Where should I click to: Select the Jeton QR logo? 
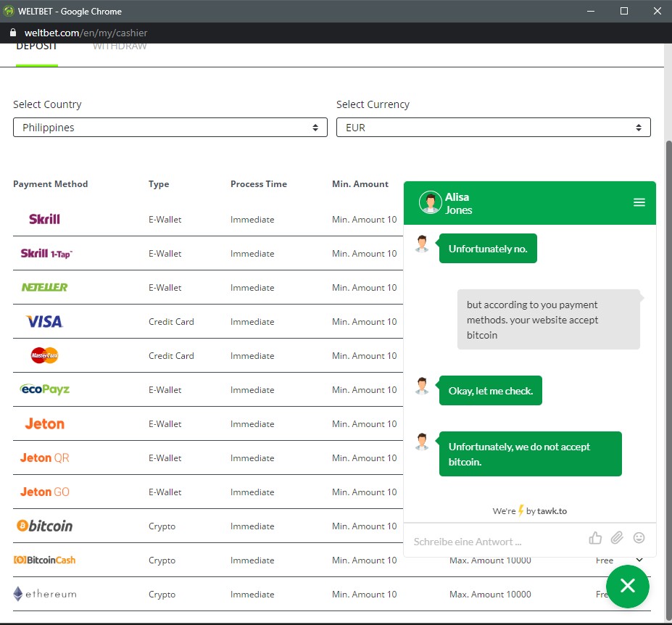[44, 458]
